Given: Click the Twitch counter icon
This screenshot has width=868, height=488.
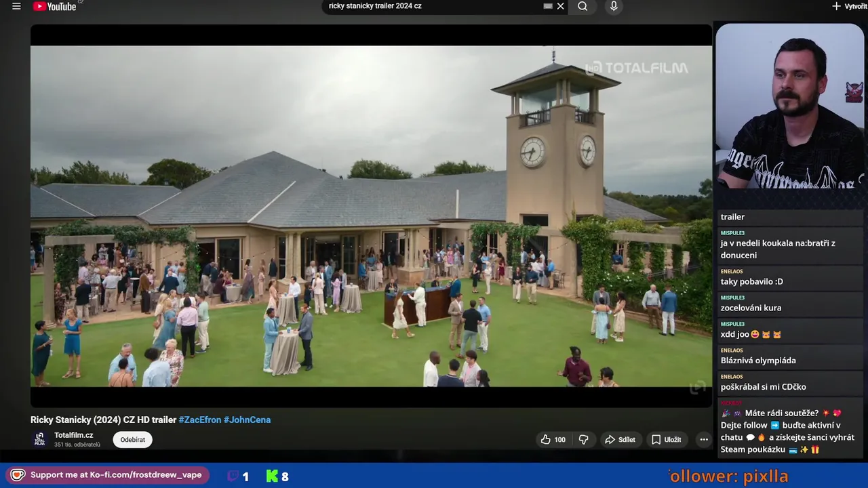Looking at the screenshot, I should click(x=233, y=476).
